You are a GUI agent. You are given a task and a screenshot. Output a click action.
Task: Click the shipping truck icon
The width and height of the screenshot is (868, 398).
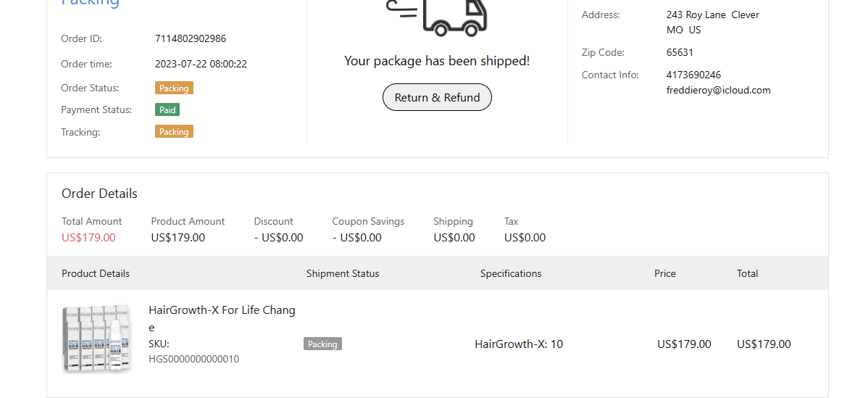[455, 16]
